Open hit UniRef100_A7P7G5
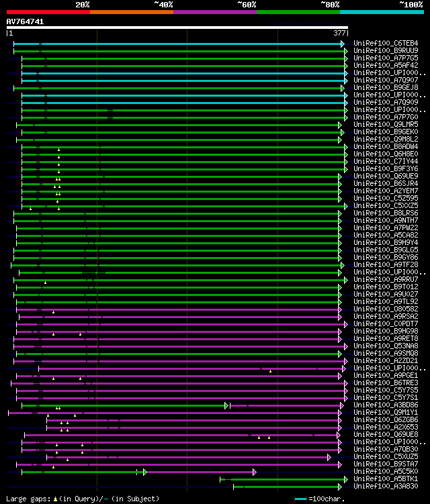 [386, 58]
